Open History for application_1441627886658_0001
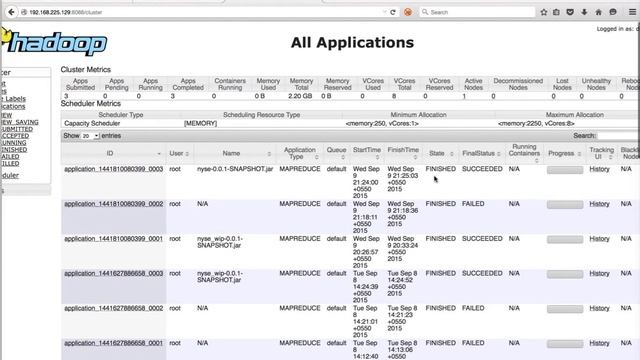 [599, 343]
